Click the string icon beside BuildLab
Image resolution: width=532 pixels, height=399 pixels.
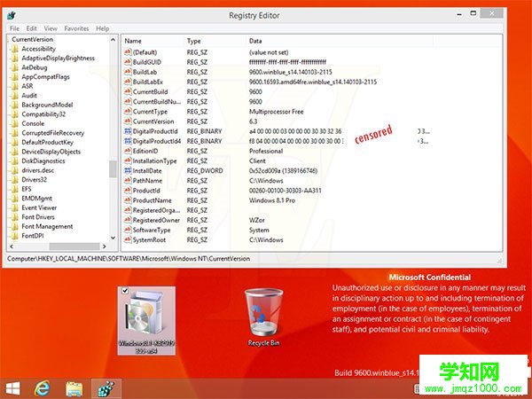pyautogui.click(x=128, y=72)
